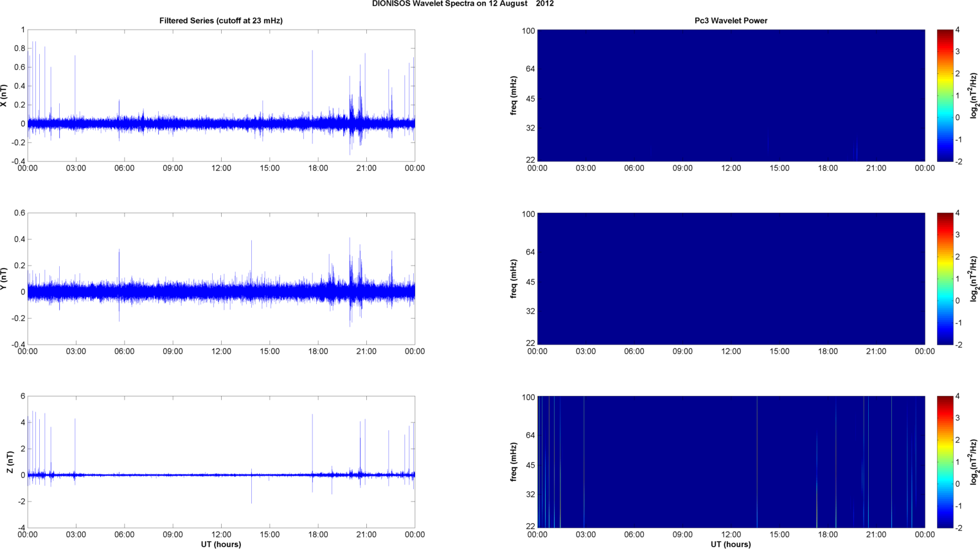
Task: Click the log2(nT²/Hz) label of the bottom colorbar
Action: pos(974,462)
